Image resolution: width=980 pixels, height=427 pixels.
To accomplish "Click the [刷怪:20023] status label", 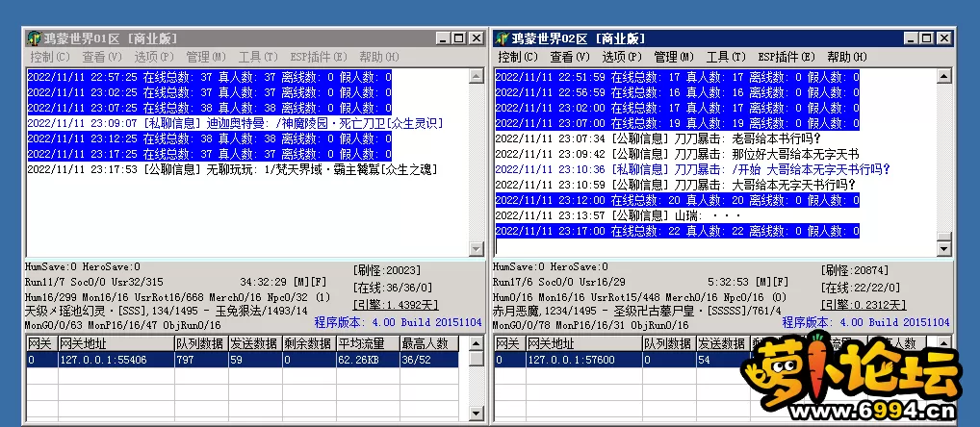I will [387, 270].
